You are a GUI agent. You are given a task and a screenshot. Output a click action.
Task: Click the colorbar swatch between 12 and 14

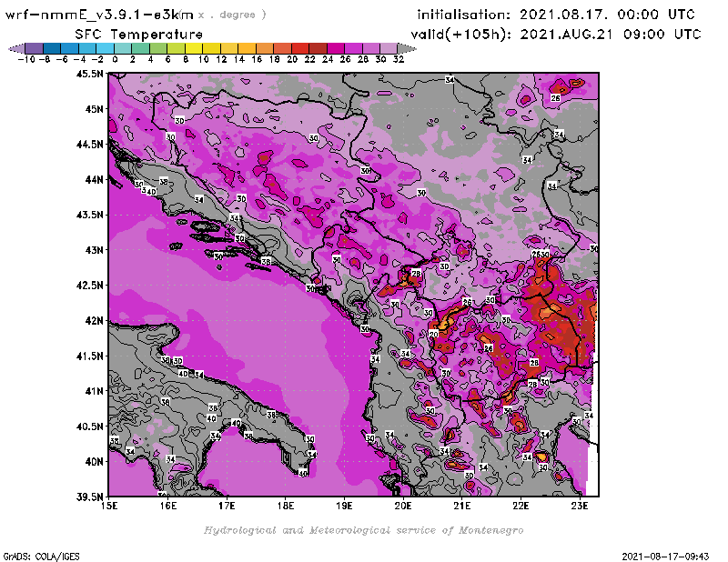click(x=229, y=48)
